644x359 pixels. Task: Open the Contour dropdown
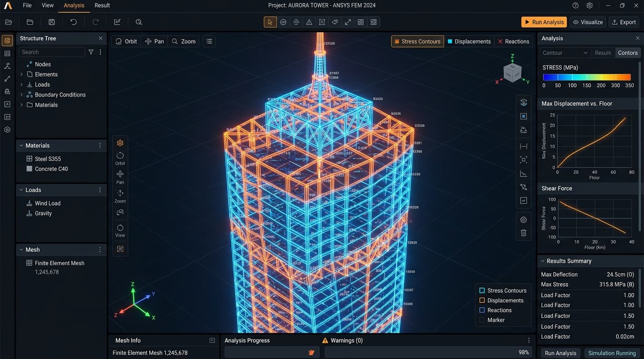[565, 53]
